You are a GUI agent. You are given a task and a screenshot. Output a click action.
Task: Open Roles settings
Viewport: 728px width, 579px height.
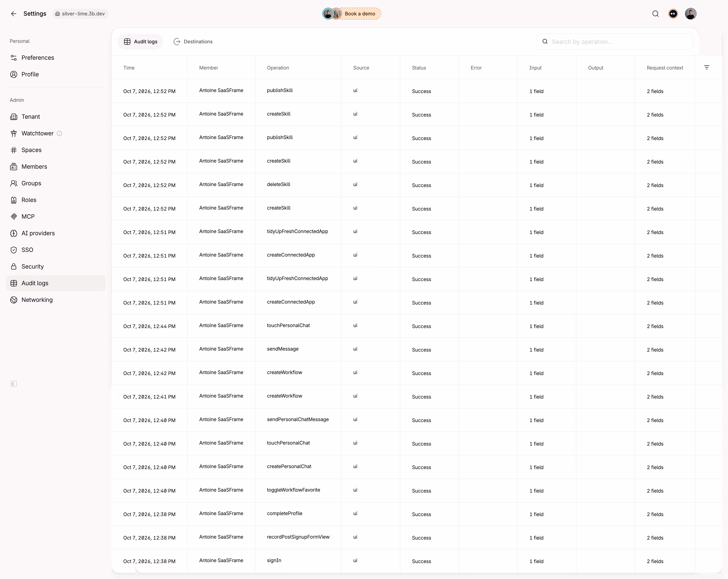(56, 200)
